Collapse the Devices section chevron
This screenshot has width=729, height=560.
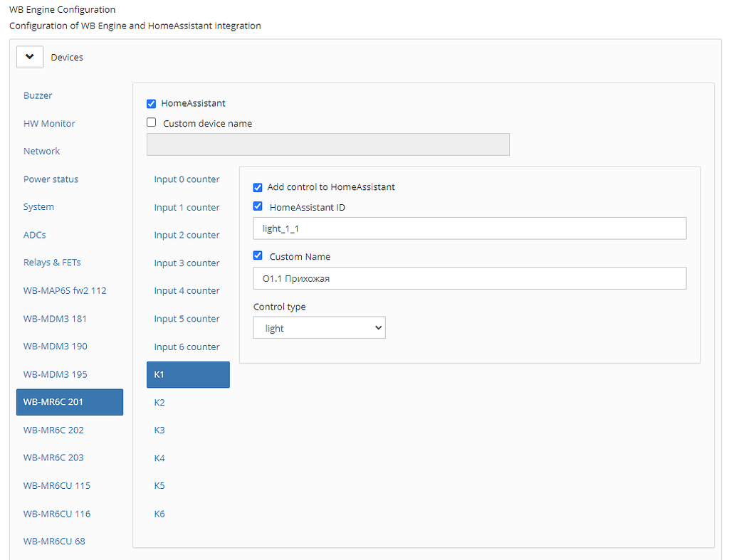pyautogui.click(x=30, y=57)
